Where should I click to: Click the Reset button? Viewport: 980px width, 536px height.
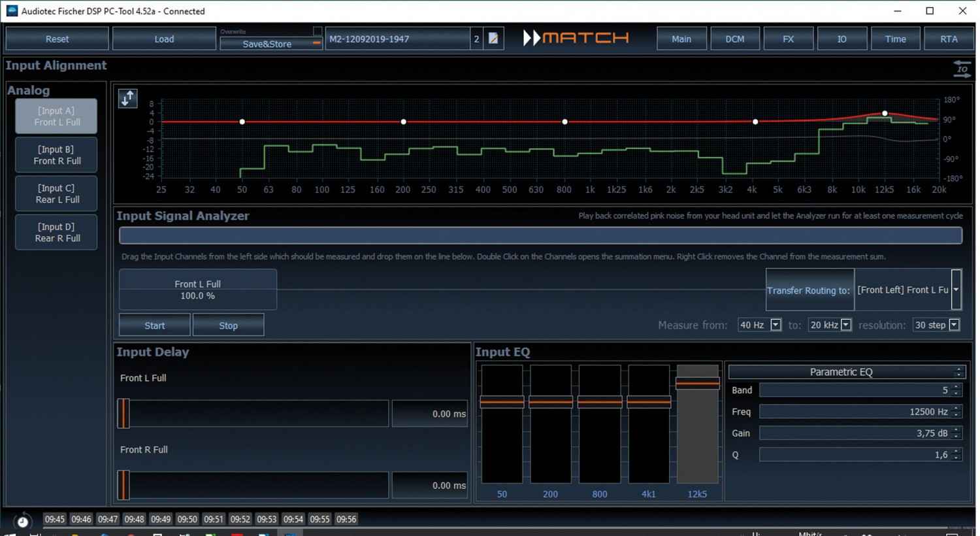[x=57, y=39]
